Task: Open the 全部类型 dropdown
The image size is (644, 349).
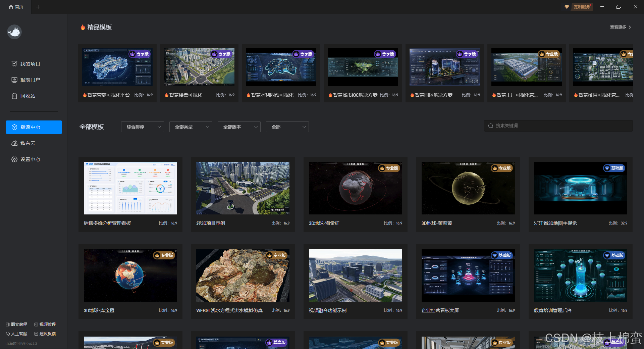Action: (x=191, y=127)
